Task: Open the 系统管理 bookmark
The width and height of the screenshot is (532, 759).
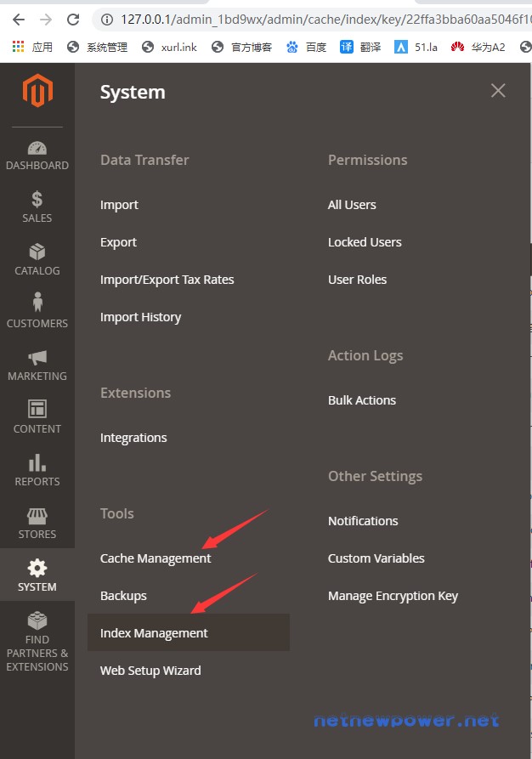Action: pos(97,47)
